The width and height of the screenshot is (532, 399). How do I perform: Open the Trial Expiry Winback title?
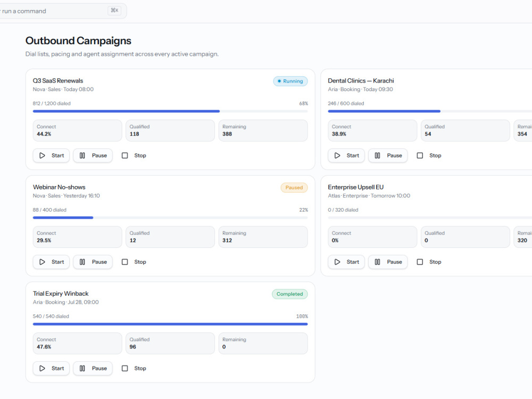(61, 294)
